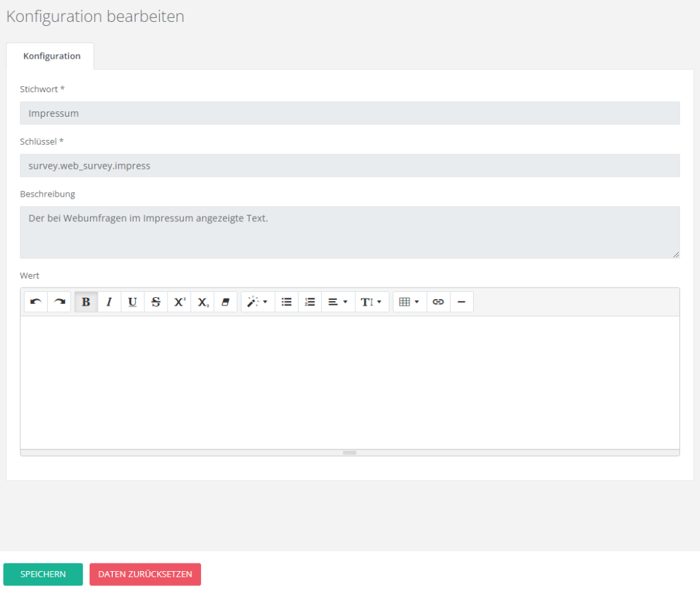The image size is (700, 595).
Task: Select the Konfiguration tab
Action: click(x=51, y=56)
